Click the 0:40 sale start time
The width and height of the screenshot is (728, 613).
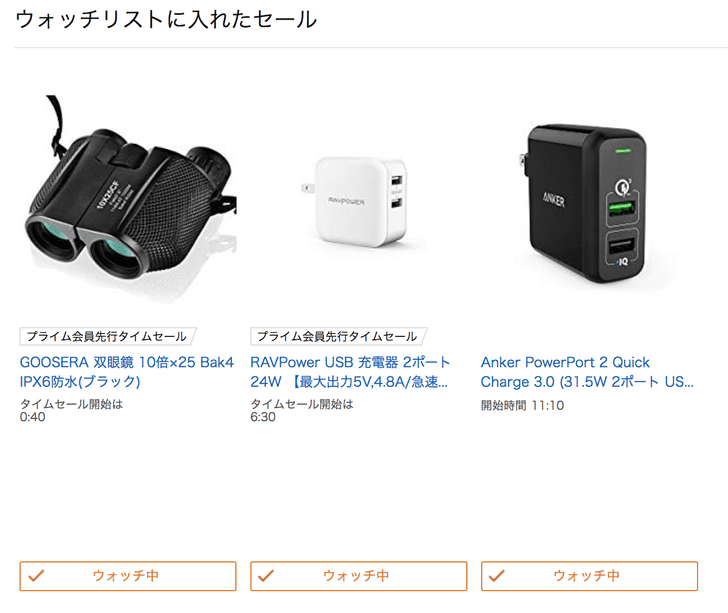click(x=32, y=417)
